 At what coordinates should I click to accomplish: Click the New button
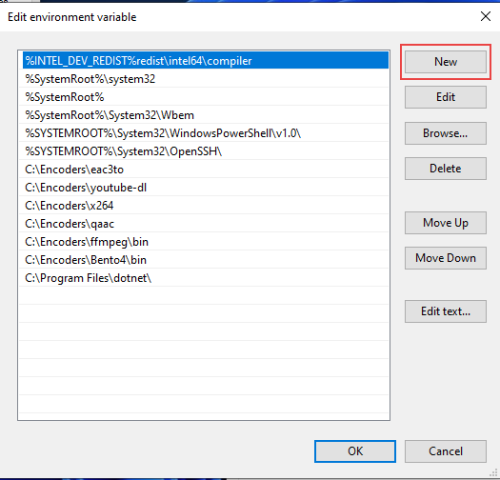point(446,62)
